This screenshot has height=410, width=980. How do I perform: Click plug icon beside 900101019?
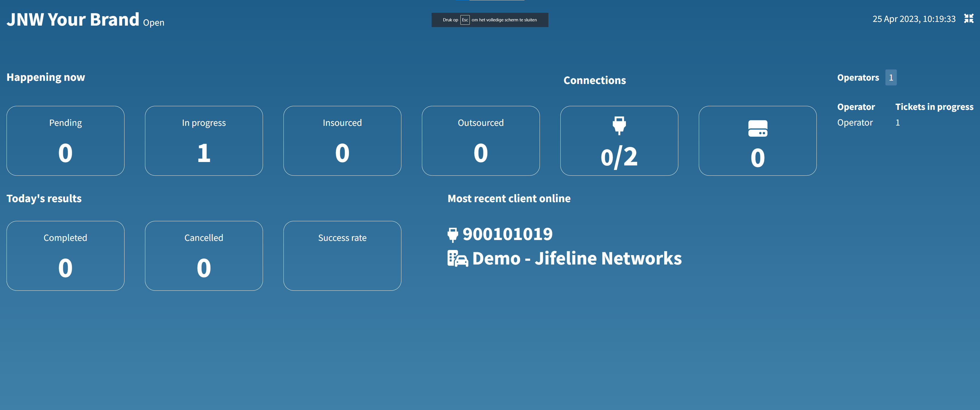(452, 235)
